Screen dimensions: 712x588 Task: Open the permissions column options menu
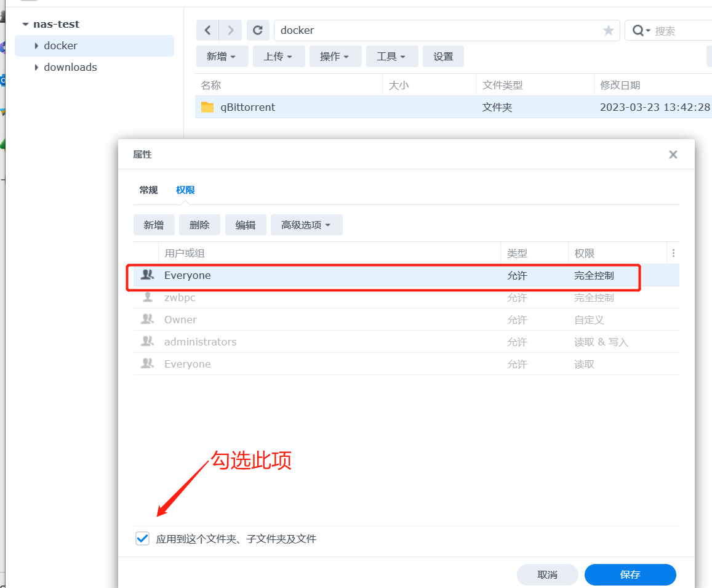(x=673, y=253)
